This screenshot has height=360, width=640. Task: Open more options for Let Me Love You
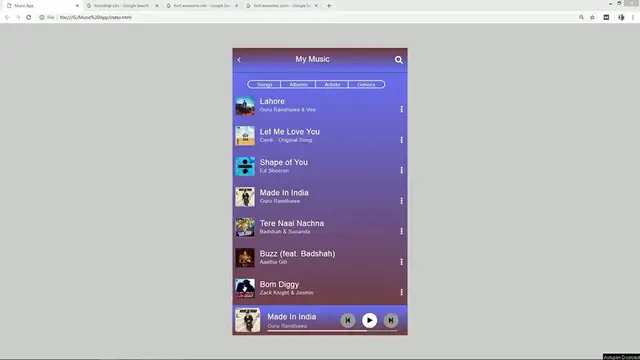pos(401,140)
